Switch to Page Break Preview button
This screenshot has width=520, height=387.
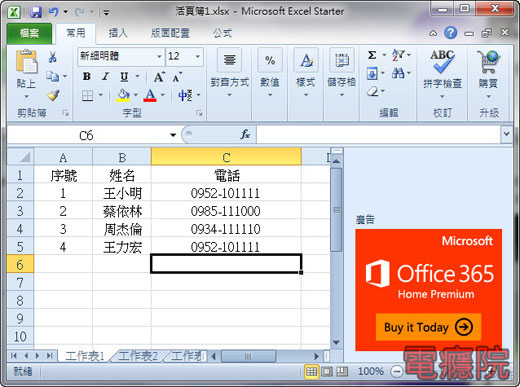(x=342, y=371)
